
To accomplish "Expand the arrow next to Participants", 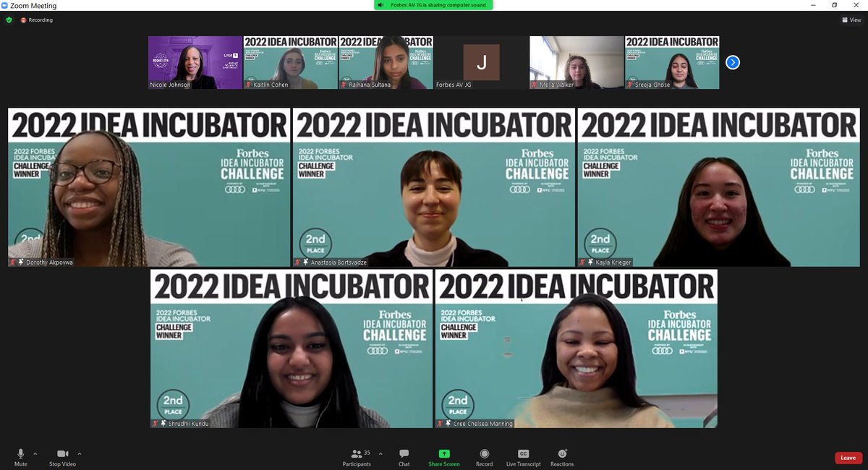I will click(380, 454).
